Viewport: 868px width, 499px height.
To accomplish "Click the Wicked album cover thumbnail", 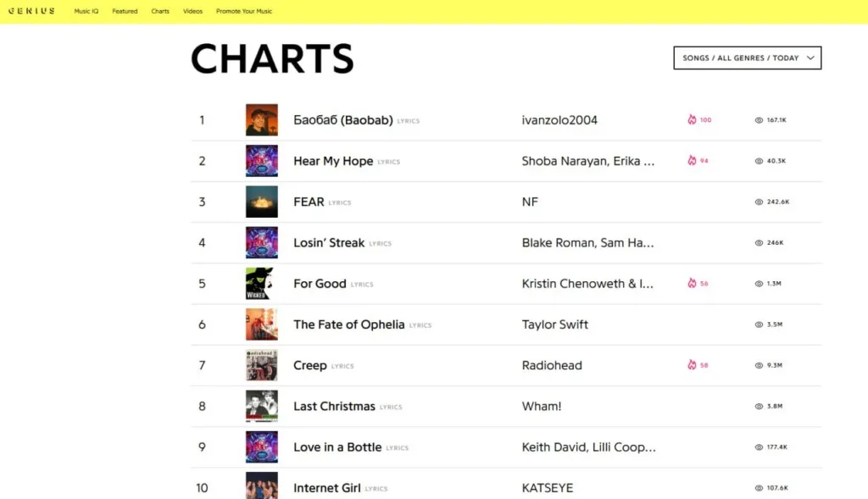I will pos(262,284).
